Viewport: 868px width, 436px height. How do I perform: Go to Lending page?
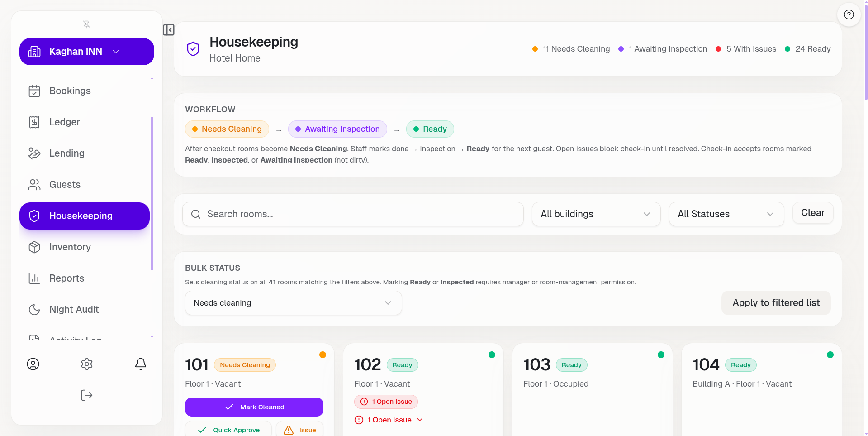point(85,153)
